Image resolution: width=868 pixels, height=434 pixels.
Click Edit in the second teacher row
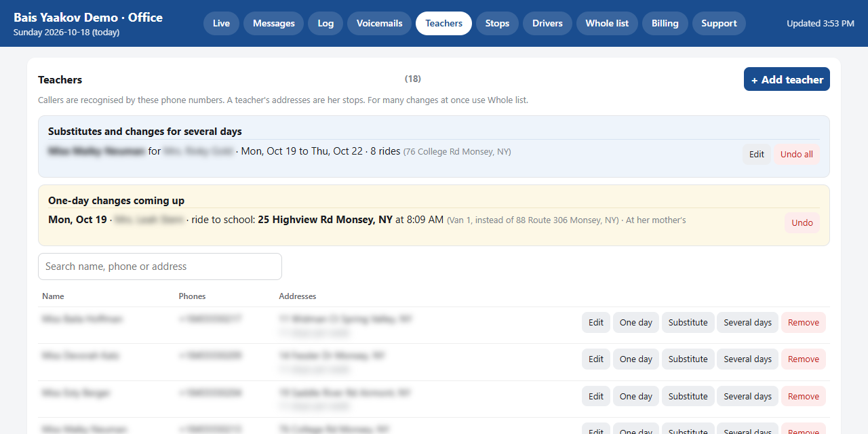[x=596, y=359]
